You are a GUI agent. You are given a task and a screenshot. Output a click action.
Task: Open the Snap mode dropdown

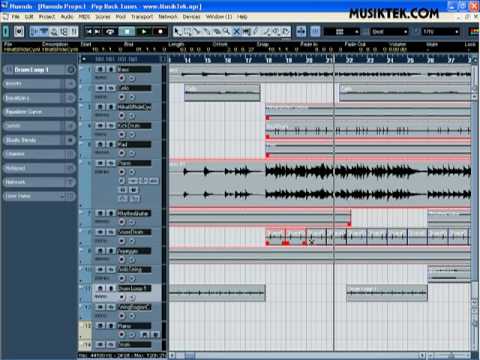tap(342, 32)
